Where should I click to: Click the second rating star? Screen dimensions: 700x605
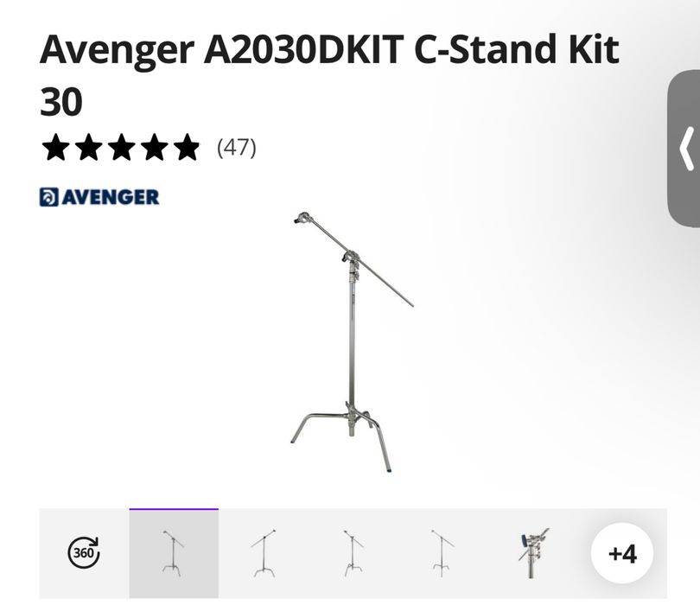click(88, 147)
